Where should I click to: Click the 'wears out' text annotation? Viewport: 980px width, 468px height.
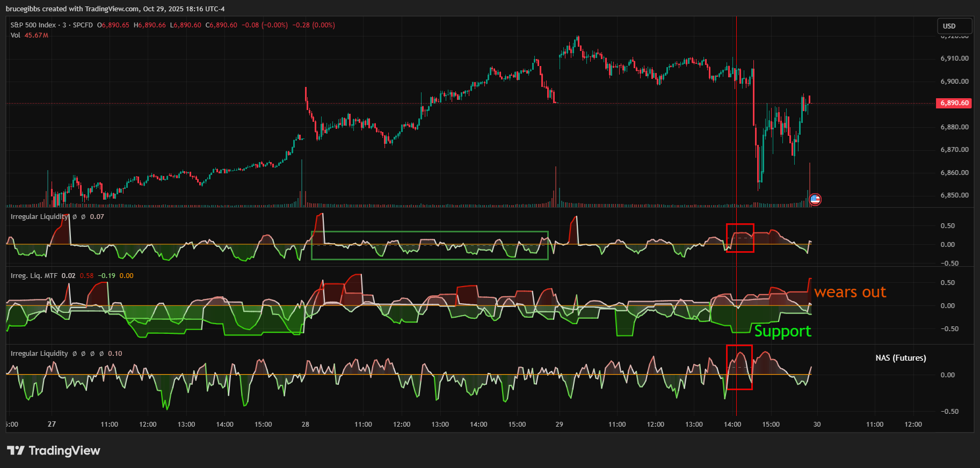click(850, 292)
